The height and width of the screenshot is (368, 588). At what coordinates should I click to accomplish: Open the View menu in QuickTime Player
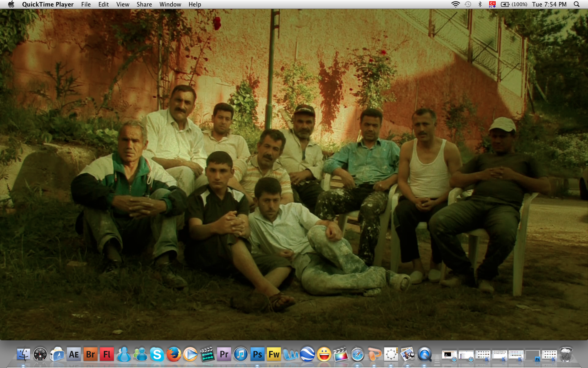tap(122, 4)
